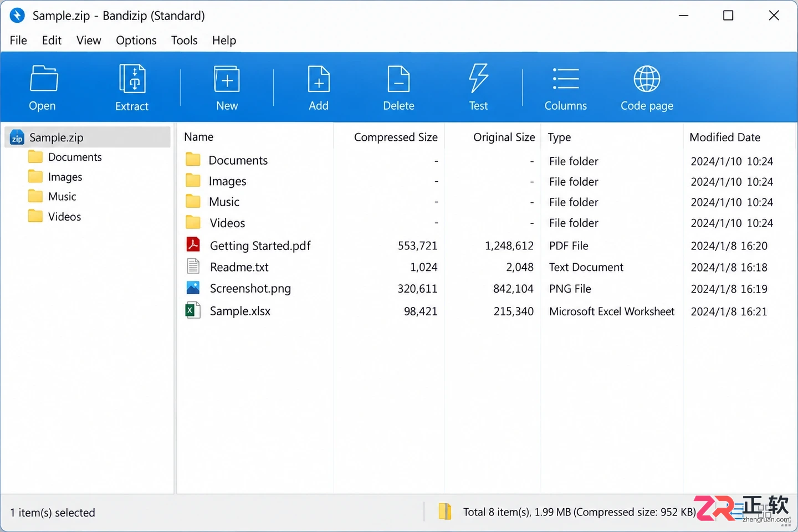
Task: Select the Music row in the file list
Action: [x=486, y=202]
